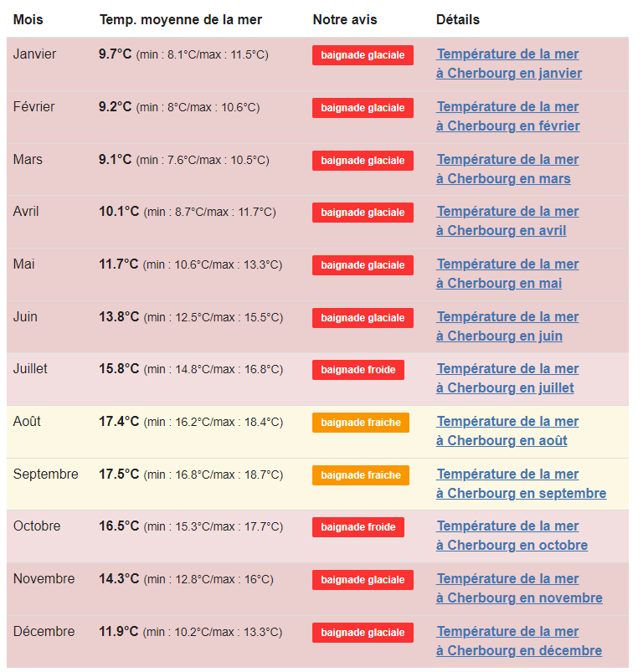
Task: Click the Notre avis column header
Action: click(345, 20)
